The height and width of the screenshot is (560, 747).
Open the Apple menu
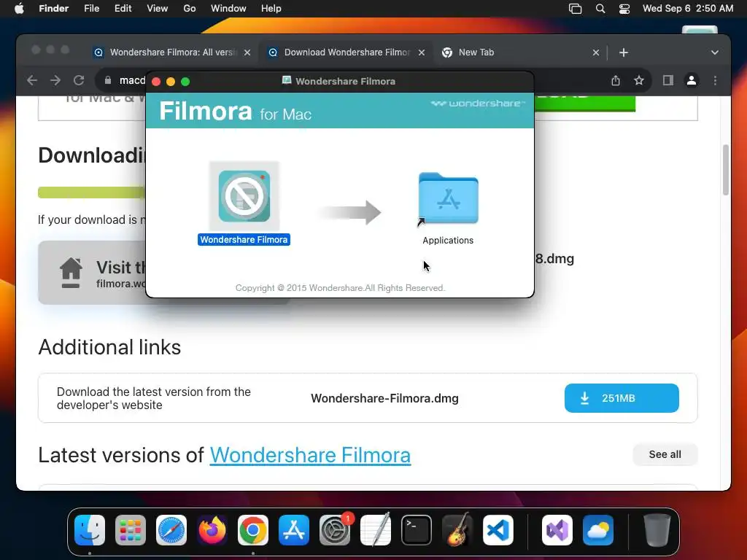(x=19, y=9)
